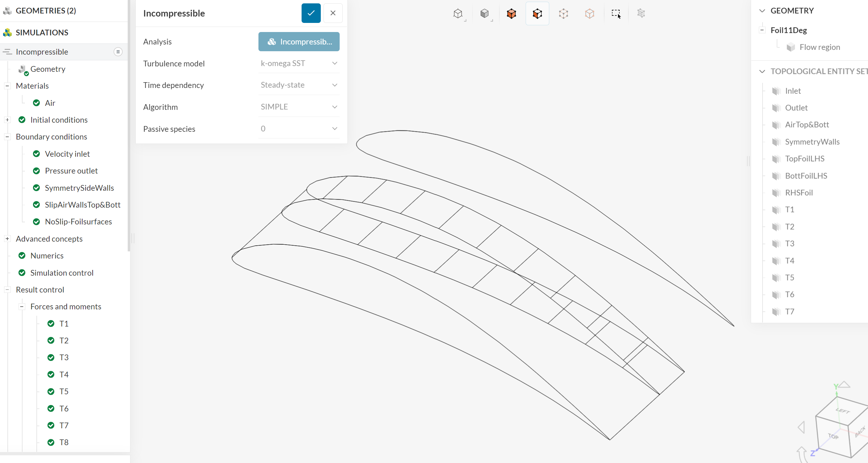This screenshot has height=463, width=868.
Task: Activate volume selection mode icon
Action: click(x=511, y=13)
